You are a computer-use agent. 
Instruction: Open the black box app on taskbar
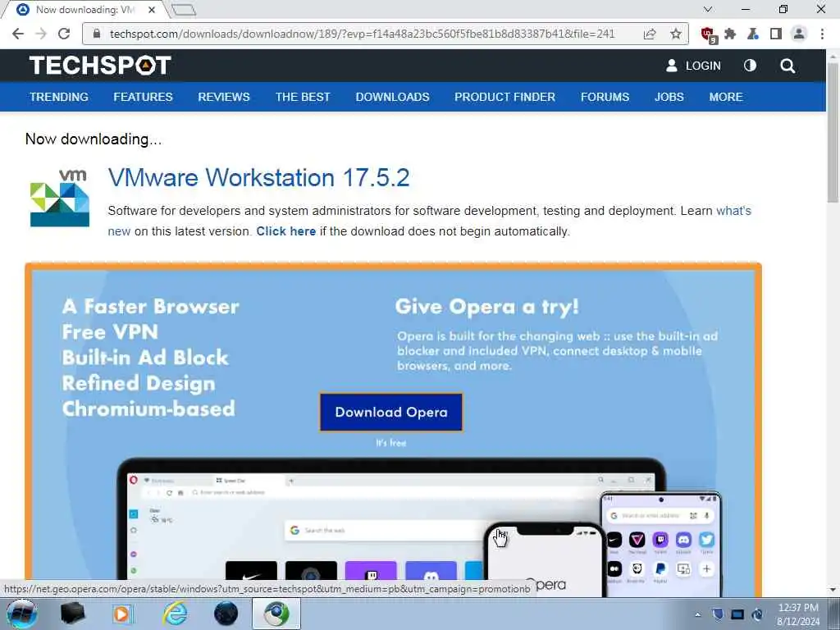coord(73,614)
